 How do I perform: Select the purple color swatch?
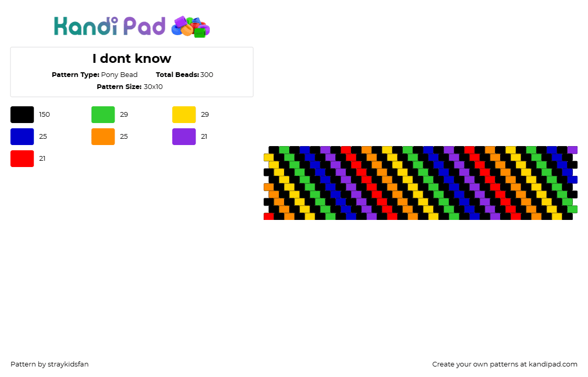[184, 137]
